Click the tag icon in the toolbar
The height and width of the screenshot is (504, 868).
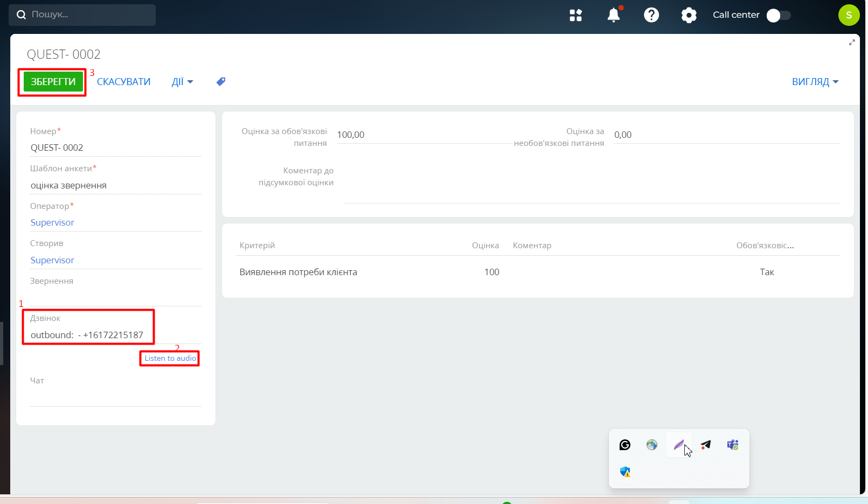(221, 82)
